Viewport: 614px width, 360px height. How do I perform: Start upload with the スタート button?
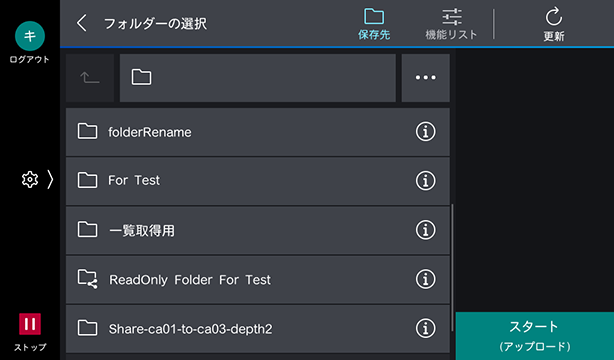click(x=535, y=336)
